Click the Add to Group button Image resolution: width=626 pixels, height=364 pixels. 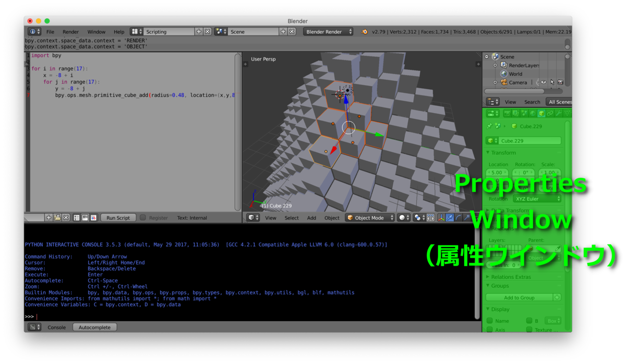click(x=519, y=297)
